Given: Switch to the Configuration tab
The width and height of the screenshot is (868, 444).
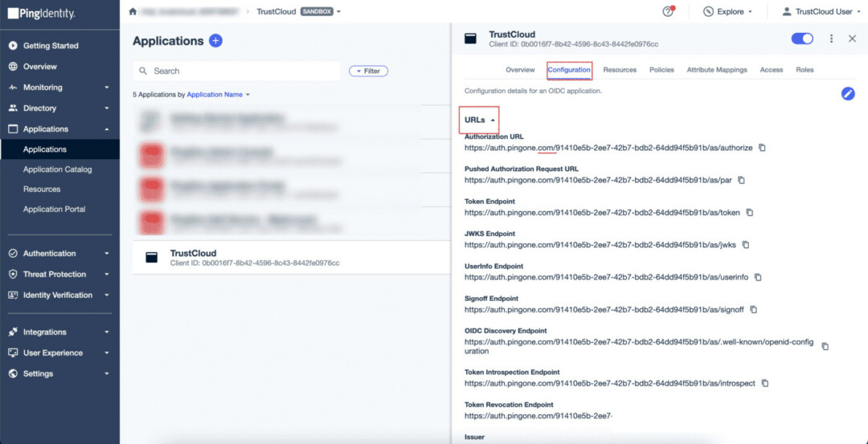Looking at the screenshot, I should (x=568, y=70).
